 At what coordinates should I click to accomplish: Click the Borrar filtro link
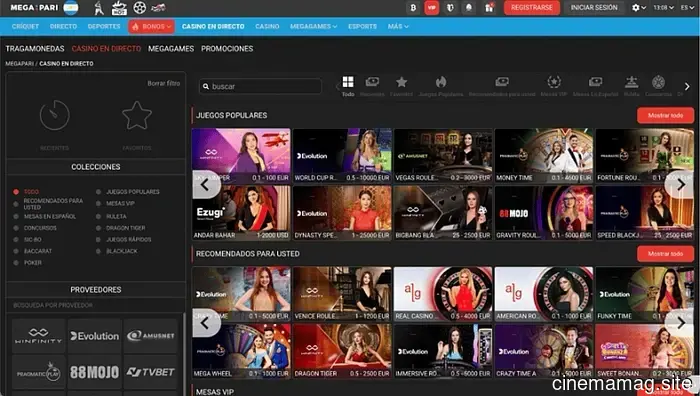coord(164,83)
